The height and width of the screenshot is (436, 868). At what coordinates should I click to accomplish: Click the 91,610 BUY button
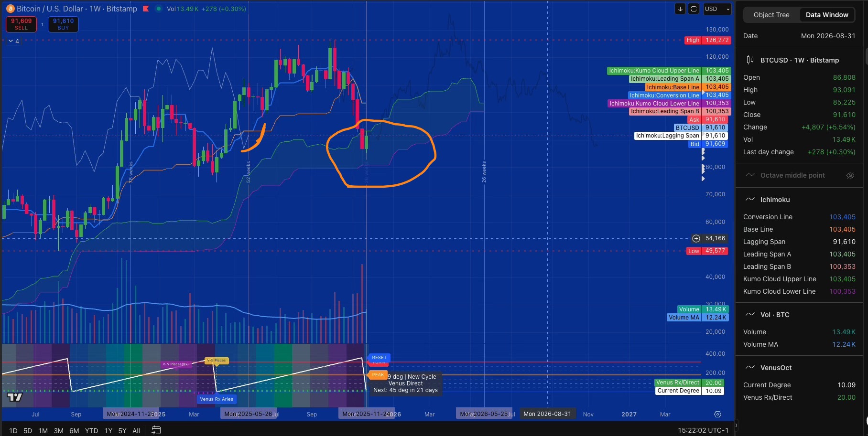(x=63, y=24)
